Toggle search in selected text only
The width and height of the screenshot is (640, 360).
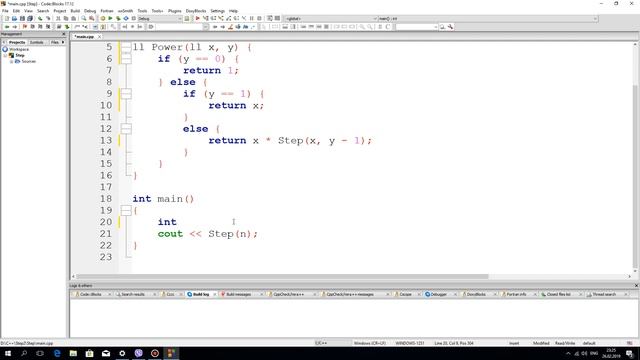[x=238, y=27]
